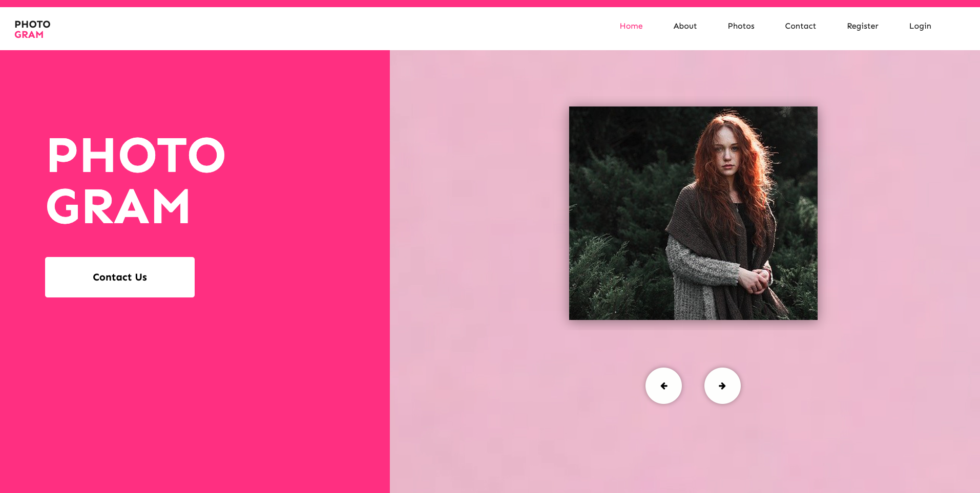Open the About menu item
Viewport: 980px width, 493px height.
[x=684, y=26]
